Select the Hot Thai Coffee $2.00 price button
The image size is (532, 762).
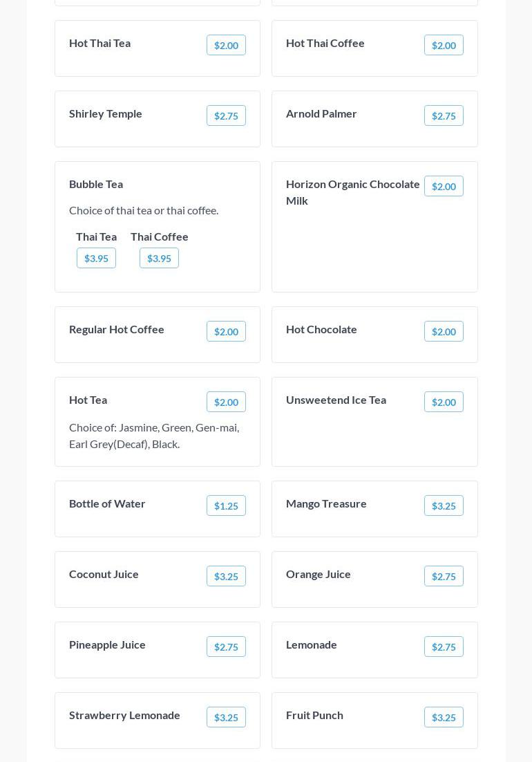tap(444, 45)
